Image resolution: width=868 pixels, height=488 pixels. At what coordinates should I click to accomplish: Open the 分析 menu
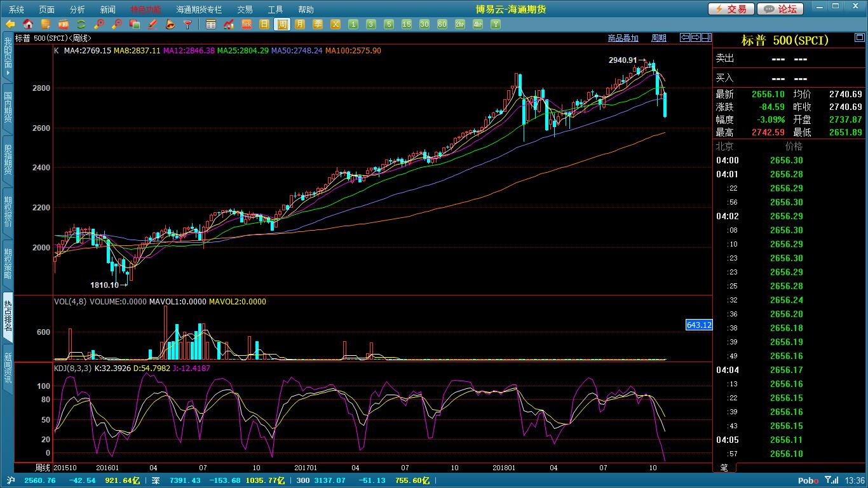pyautogui.click(x=77, y=10)
